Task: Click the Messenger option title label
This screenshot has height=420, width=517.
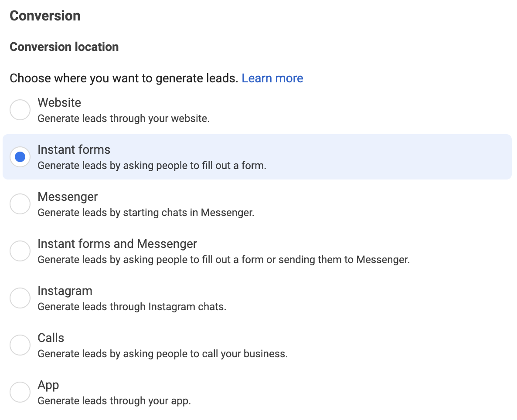Action: click(68, 197)
